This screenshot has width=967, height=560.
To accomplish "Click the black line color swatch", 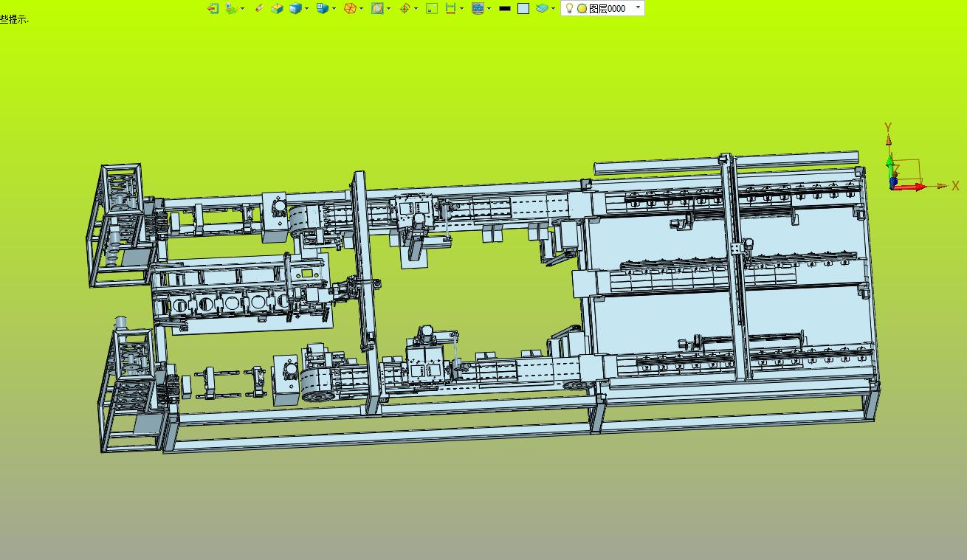I will coord(505,9).
